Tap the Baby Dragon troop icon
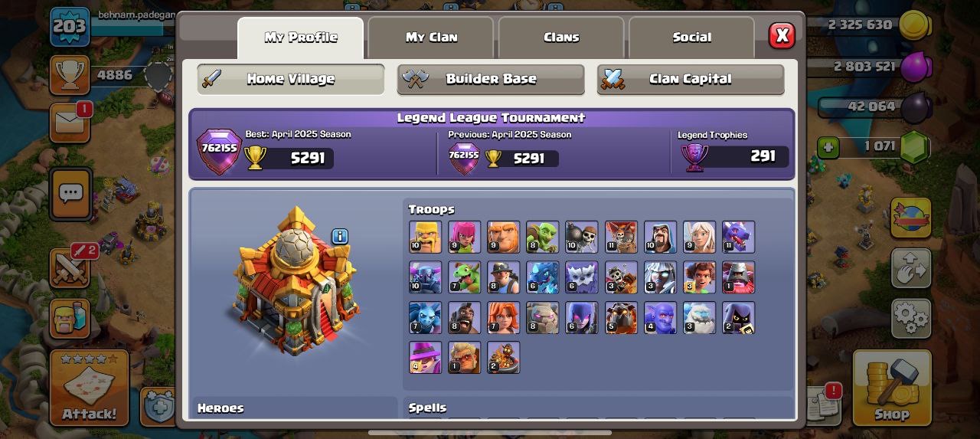The image size is (980, 439). click(x=464, y=277)
